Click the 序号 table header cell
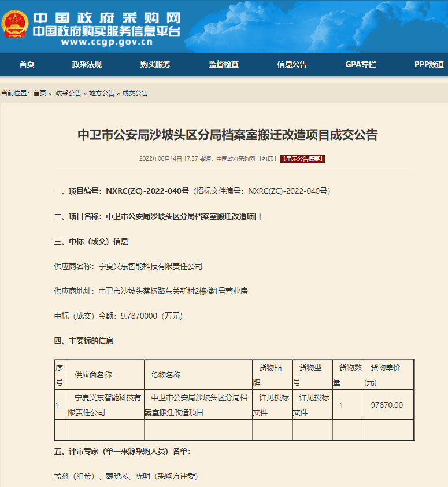 click(61, 375)
